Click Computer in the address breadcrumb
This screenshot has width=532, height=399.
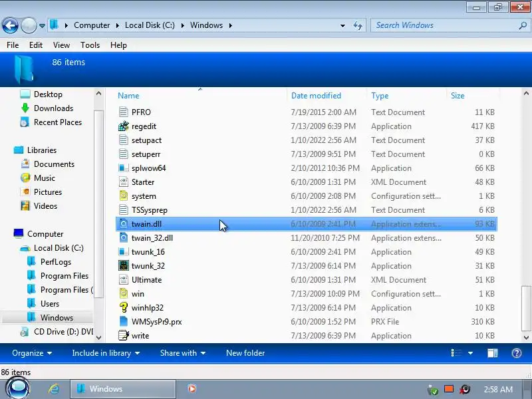(x=92, y=25)
